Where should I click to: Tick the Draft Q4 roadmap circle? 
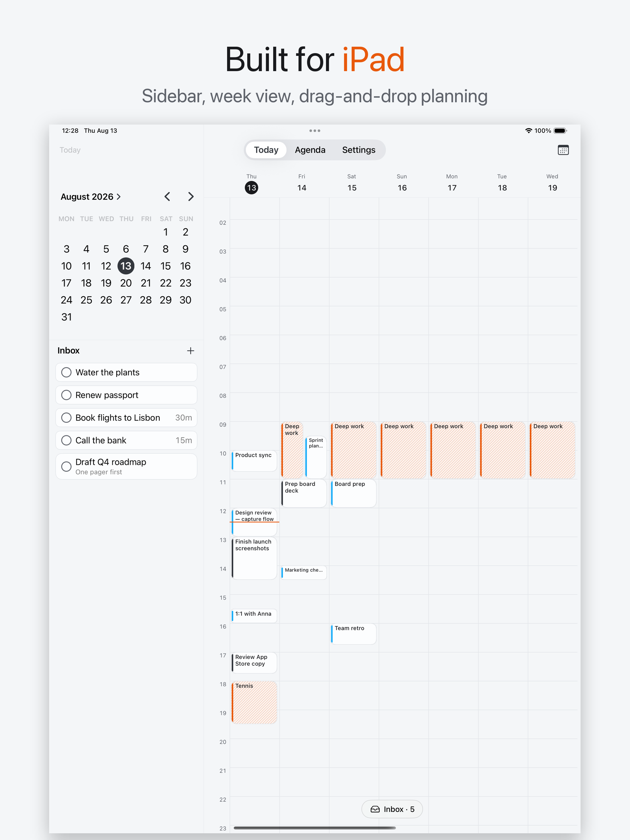(x=67, y=466)
